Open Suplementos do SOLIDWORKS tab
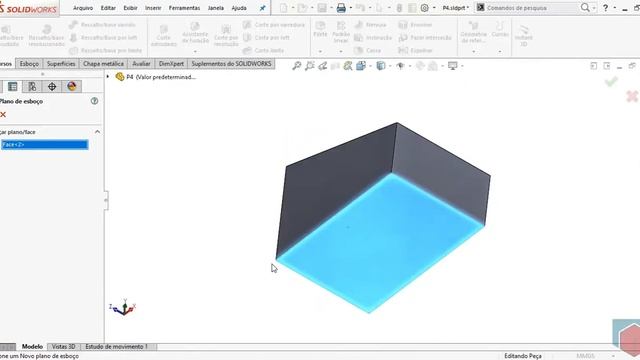The height and width of the screenshot is (360, 640). click(231, 64)
